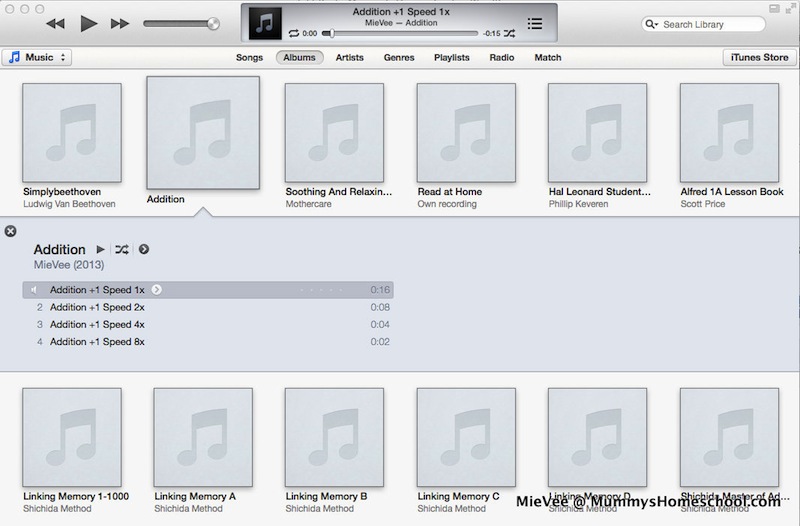Toggle the remaining time display -0:15
This screenshot has height=526, width=800.
click(491, 33)
